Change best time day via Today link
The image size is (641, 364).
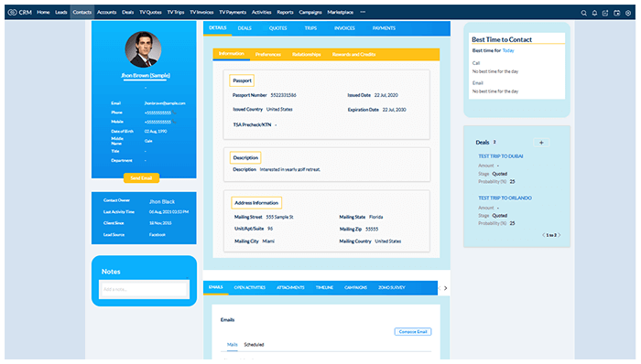click(508, 50)
